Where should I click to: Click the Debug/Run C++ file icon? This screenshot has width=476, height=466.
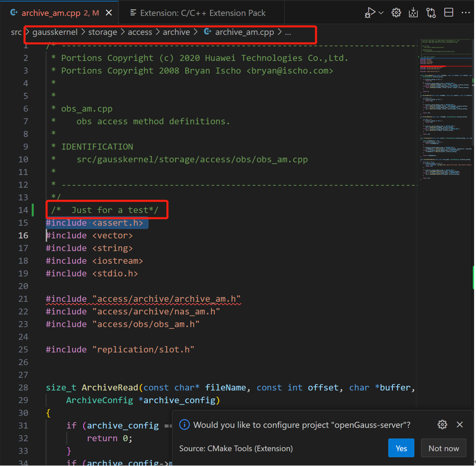coord(370,13)
